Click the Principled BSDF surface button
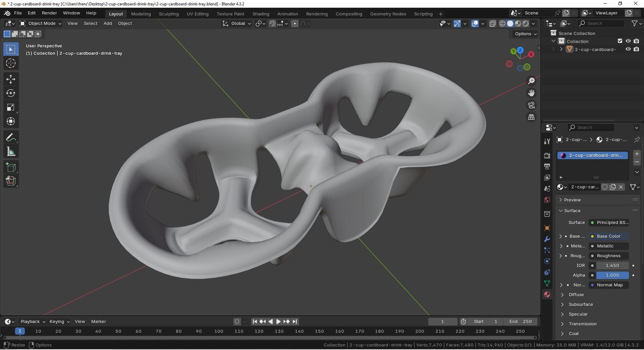 click(609, 222)
